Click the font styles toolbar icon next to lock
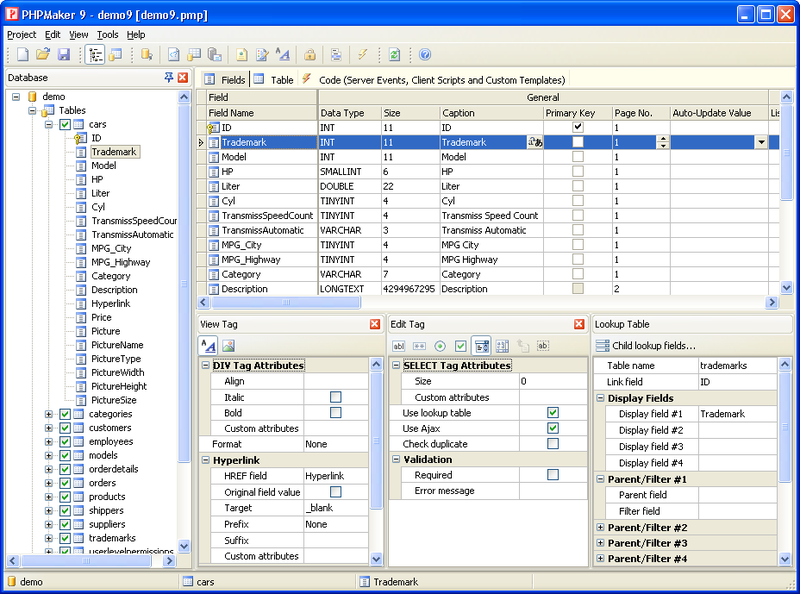The image size is (800, 594). [283, 54]
